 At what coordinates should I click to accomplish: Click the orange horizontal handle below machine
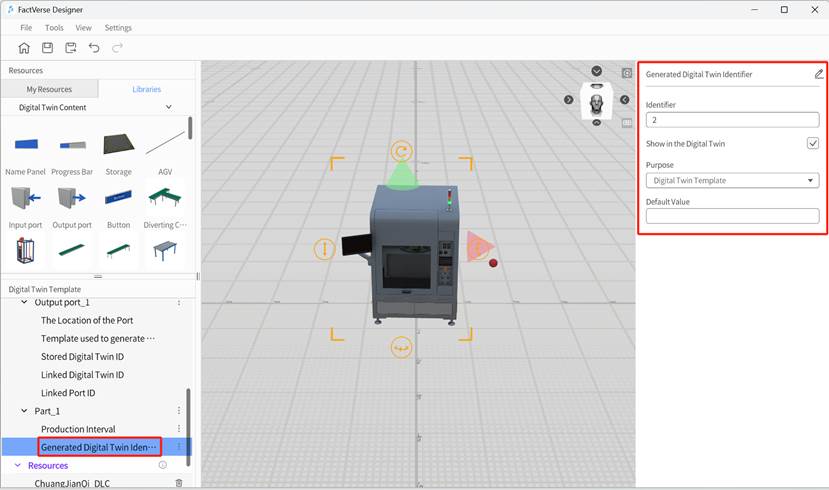[401, 347]
